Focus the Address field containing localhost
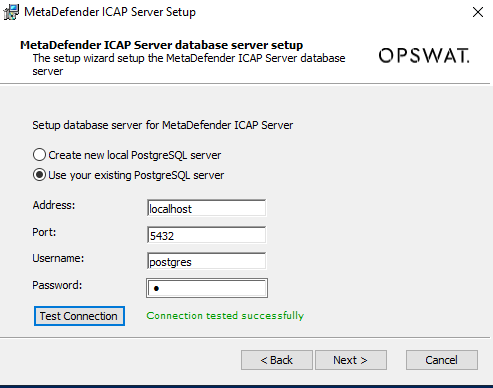The width and height of the screenshot is (493, 388). pyautogui.click(x=206, y=208)
